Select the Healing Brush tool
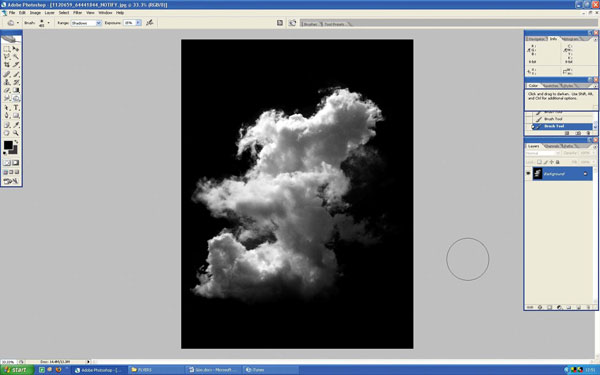 click(7, 74)
